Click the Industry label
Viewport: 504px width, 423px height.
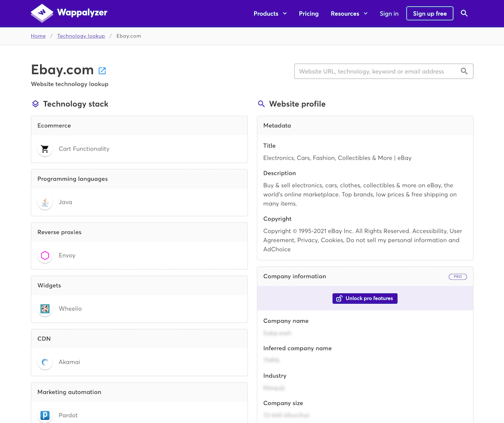point(275,376)
